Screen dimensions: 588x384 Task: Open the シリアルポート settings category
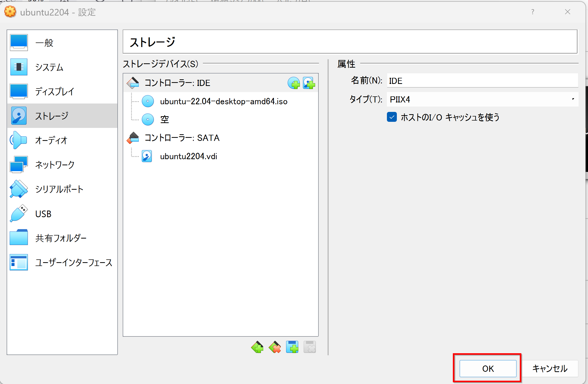click(x=62, y=189)
